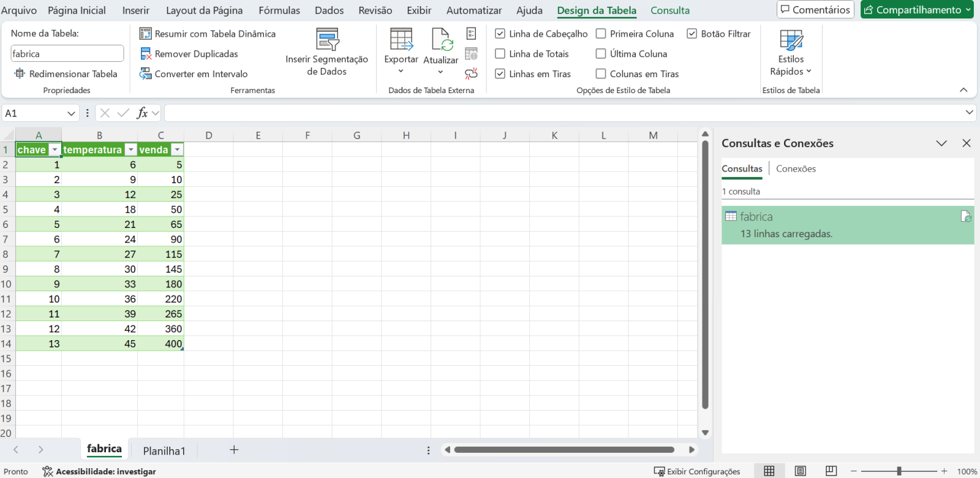Enable the Linha de Totais checkbox
The height and width of the screenshot is (478, 980).
click(x=500, y=54)
